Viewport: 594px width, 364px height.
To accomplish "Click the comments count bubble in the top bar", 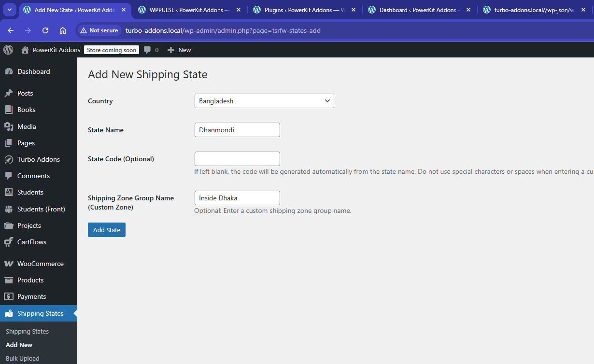I will (x=151, y=50).
